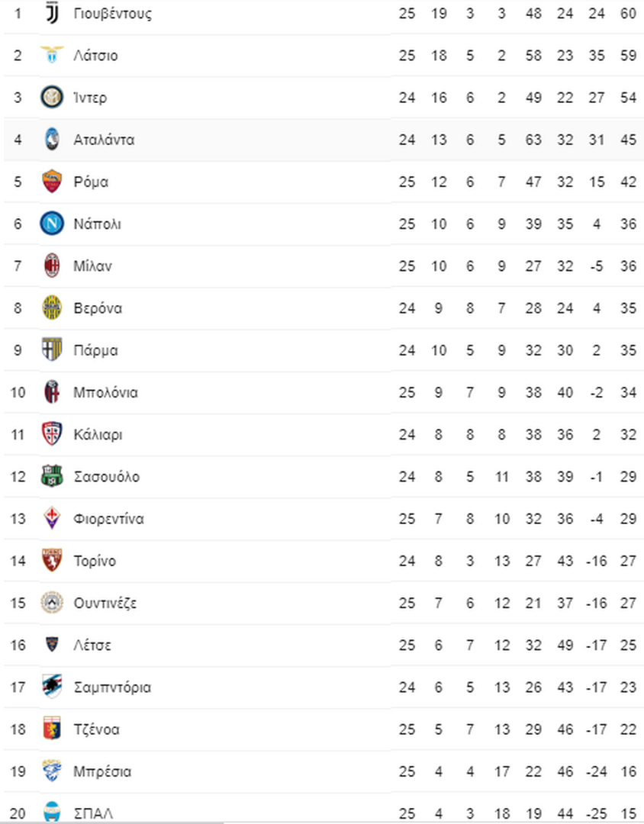
Task: Select the Τορίνο team name
Action: click(x=95, y=561)
